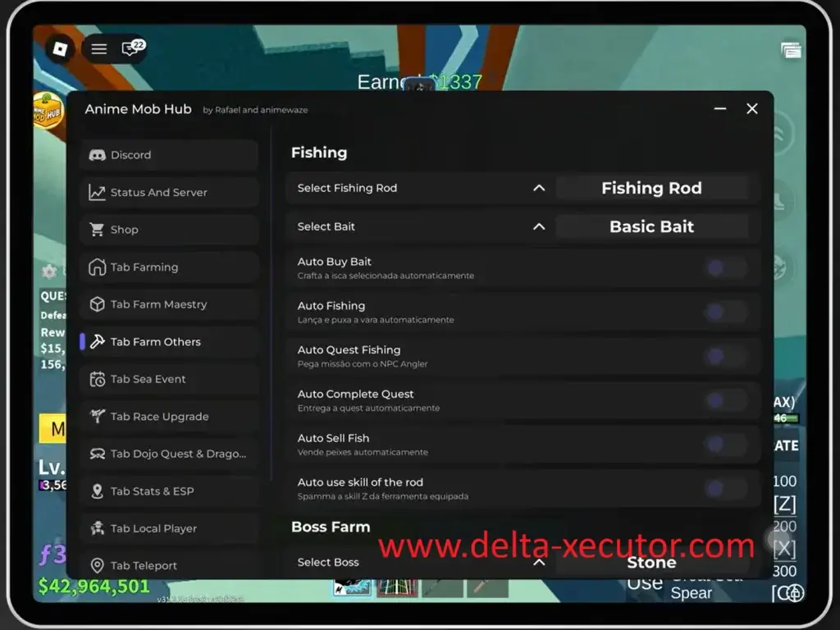
Task: Enable Auto Fishing toggle
Action: pyautogui.click(x=726, y=312)
